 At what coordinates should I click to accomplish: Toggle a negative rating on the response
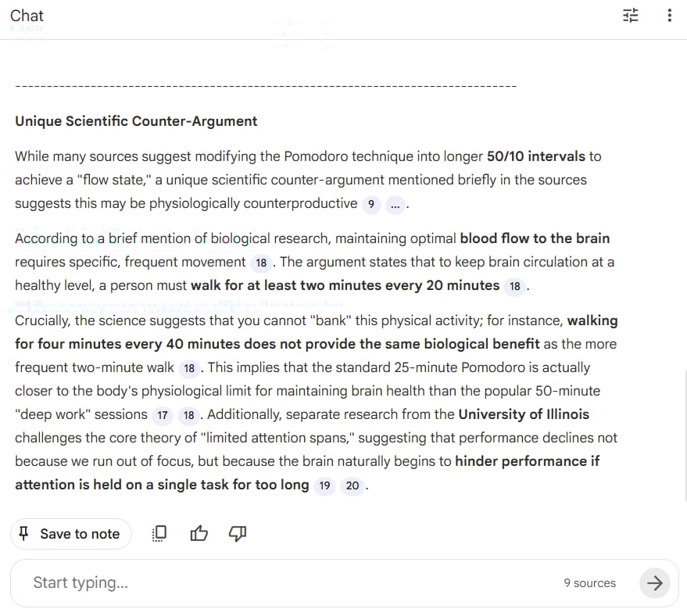click(237, 533)
